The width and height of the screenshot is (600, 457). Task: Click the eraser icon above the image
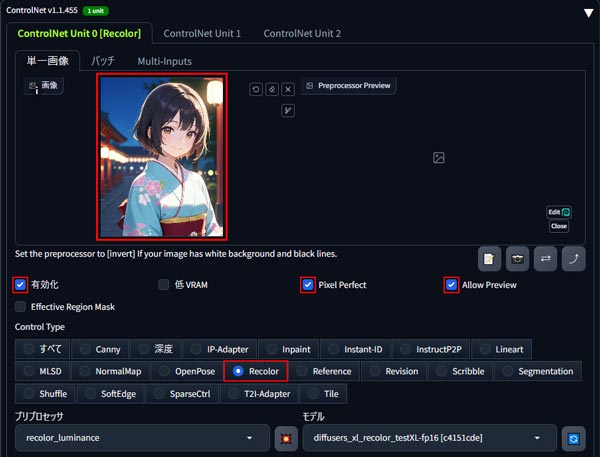[x=272, y=89]
